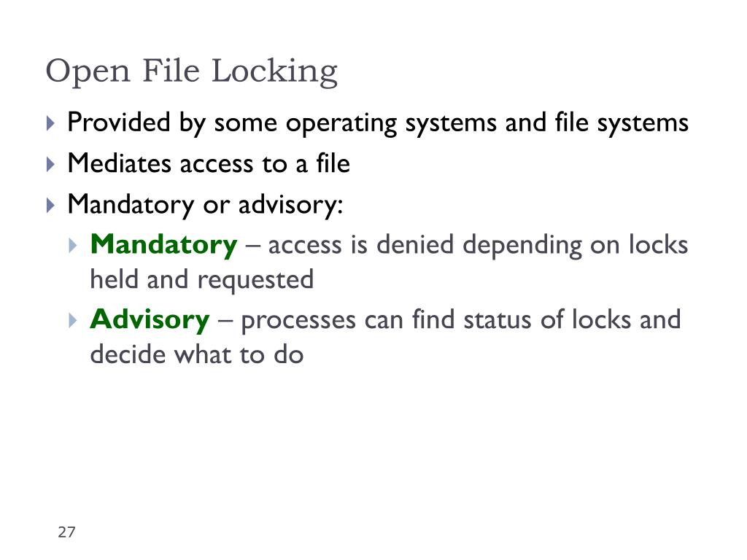Click the text 'decide what to do'

click(x=197, y=354)
